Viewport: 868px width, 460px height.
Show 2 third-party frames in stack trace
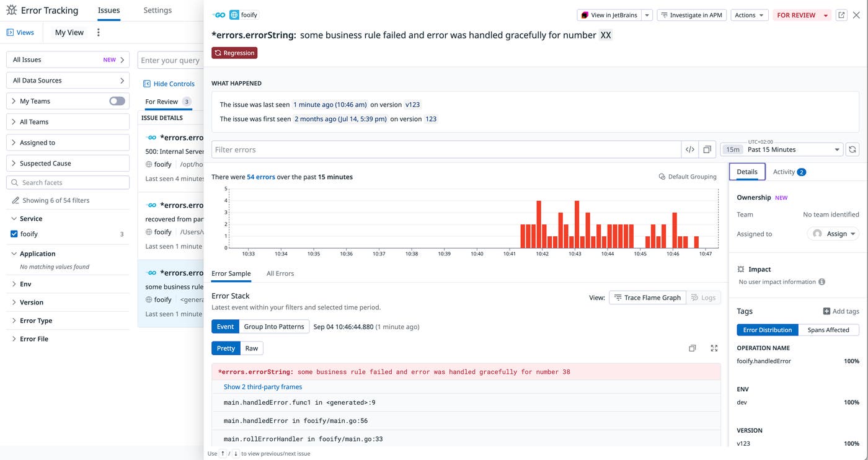[x=262, y=386]
